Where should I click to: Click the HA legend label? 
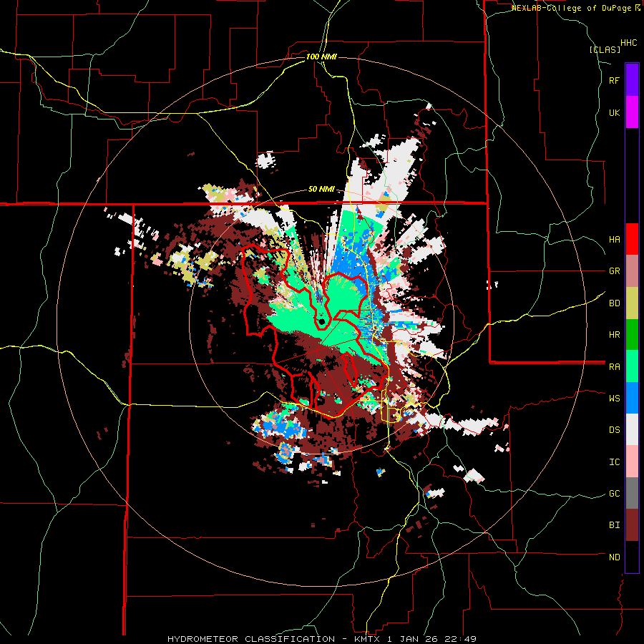click(x=614, y=240)
